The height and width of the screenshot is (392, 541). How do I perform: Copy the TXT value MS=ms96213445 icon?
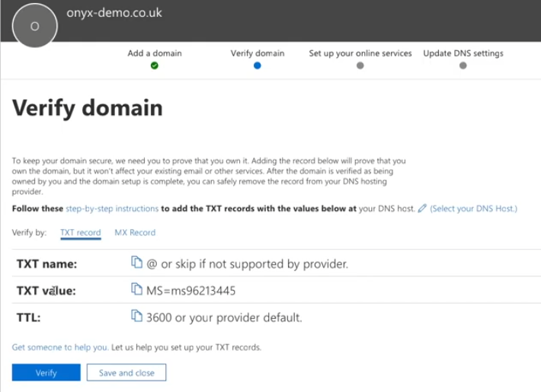pyautogui.click(x=136, y=289)
